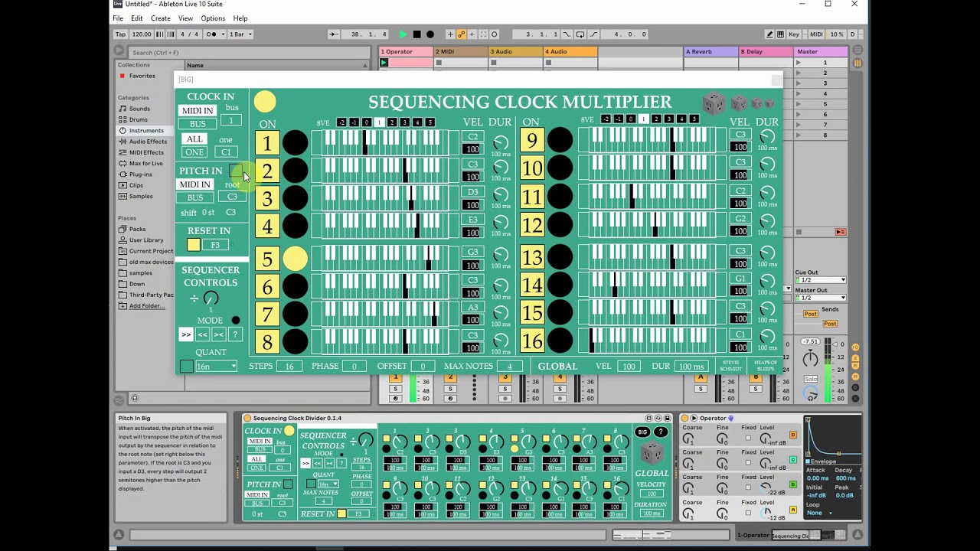Open the 1 Bar quantization menu

click(x=240, y=34)
